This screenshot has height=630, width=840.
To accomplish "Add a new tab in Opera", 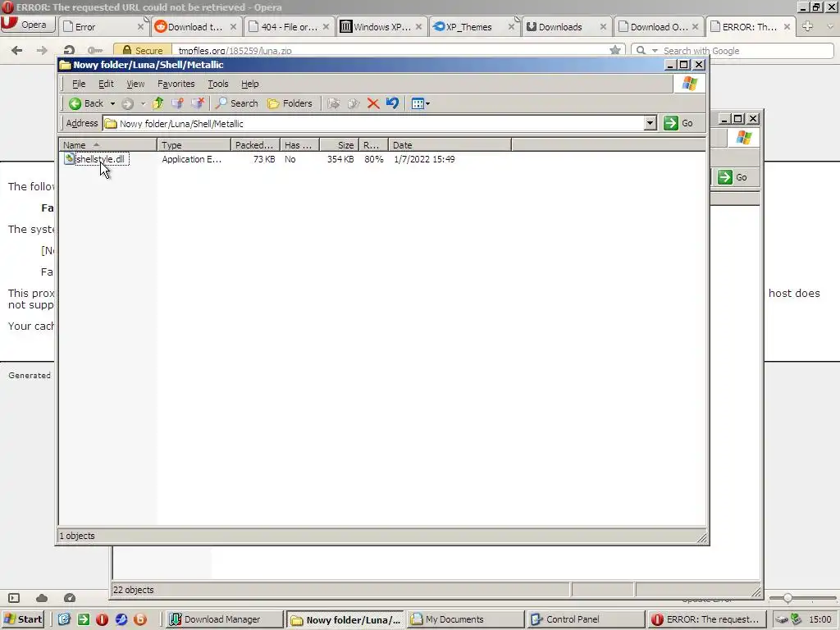I will (808, 26).
